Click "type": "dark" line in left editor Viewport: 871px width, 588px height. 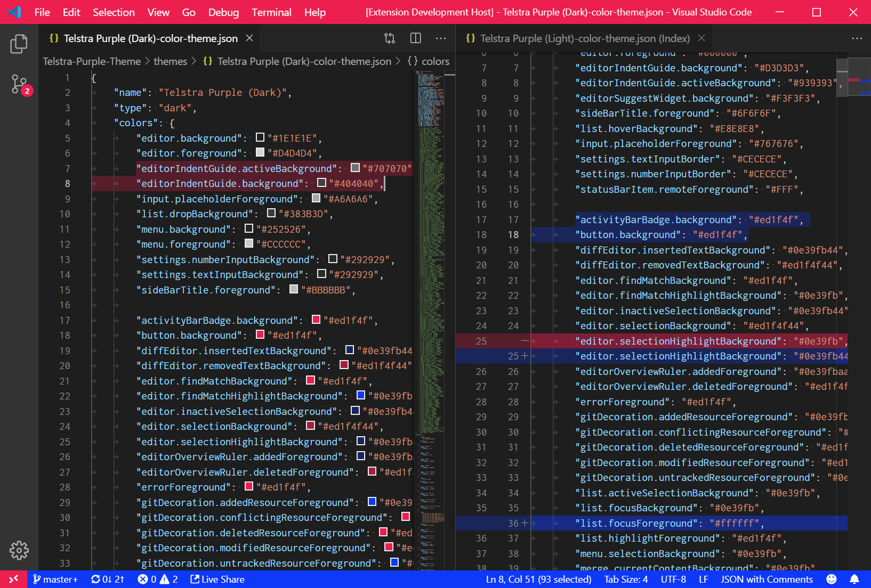pos(155,108)
